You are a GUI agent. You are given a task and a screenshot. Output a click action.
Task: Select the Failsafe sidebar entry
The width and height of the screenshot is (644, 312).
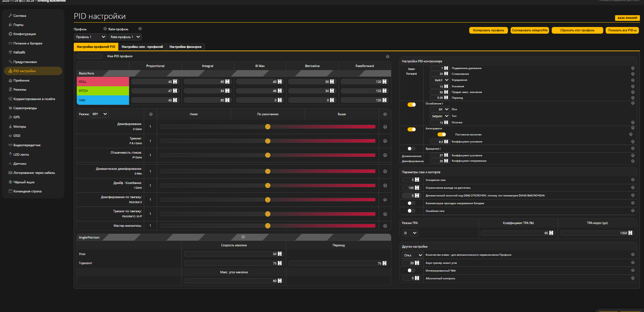(19, 52)
